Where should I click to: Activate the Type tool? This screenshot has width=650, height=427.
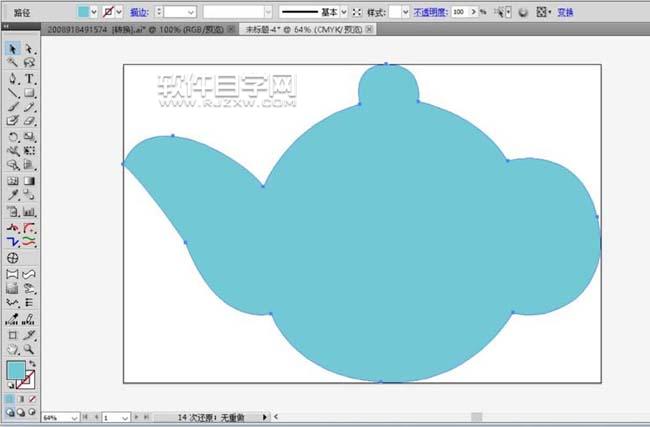(29, 78)
